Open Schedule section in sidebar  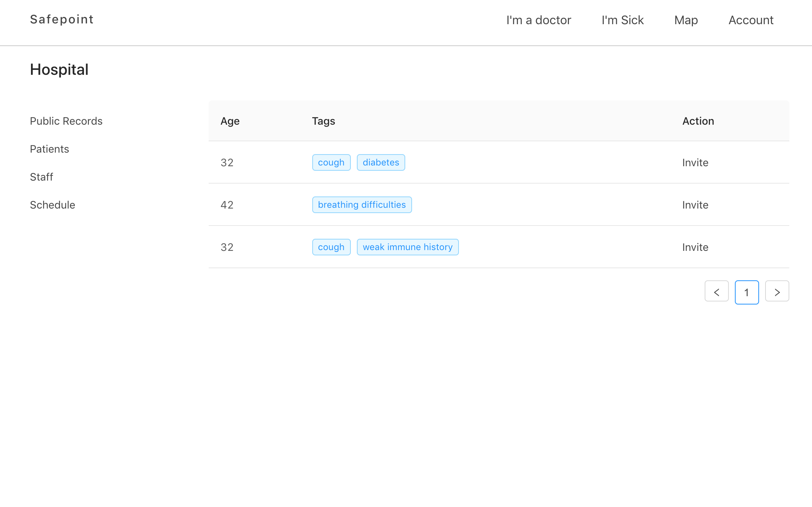pos(53,205)
